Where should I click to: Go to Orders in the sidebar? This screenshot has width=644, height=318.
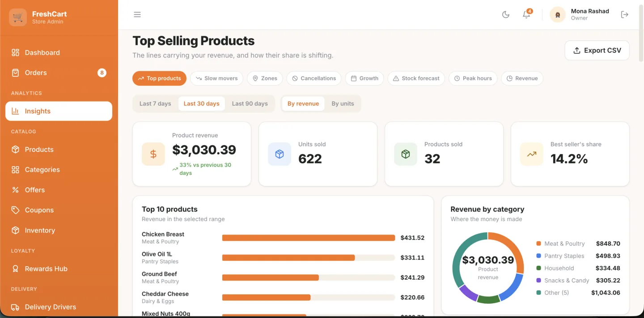[x=59, y=73]
